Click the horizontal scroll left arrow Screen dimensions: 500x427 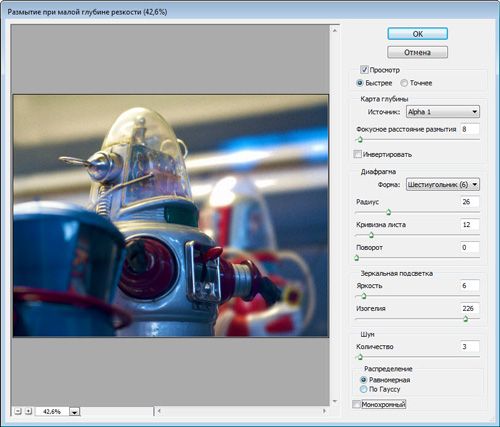[x=159, y=411]
